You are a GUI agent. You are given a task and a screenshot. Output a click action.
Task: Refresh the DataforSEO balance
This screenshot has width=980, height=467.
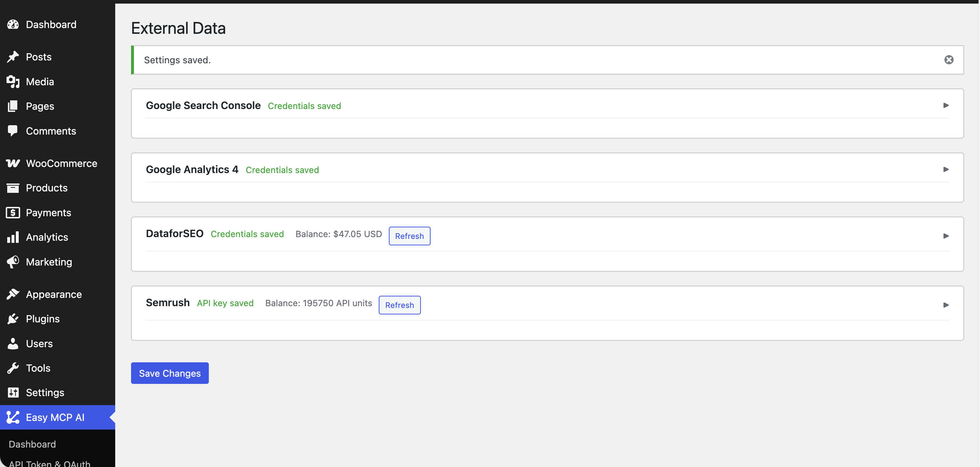point(409,236)
